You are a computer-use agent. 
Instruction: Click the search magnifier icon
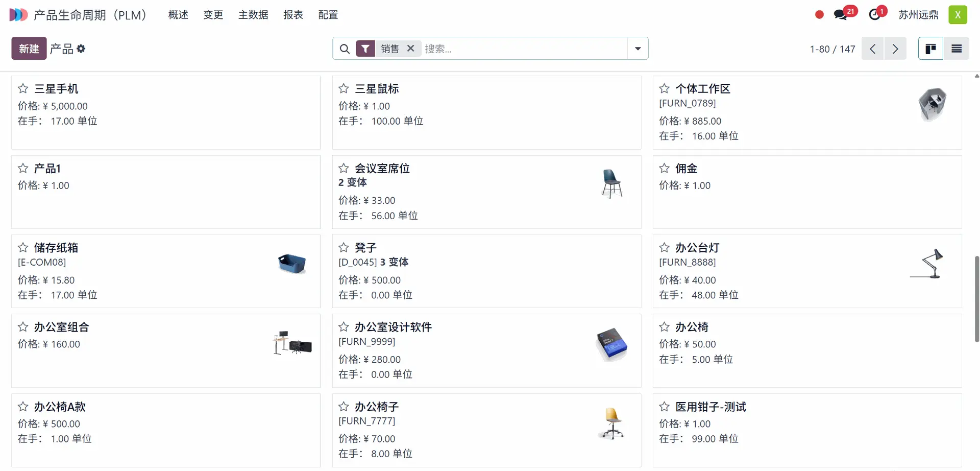click(x=345, y=49)
